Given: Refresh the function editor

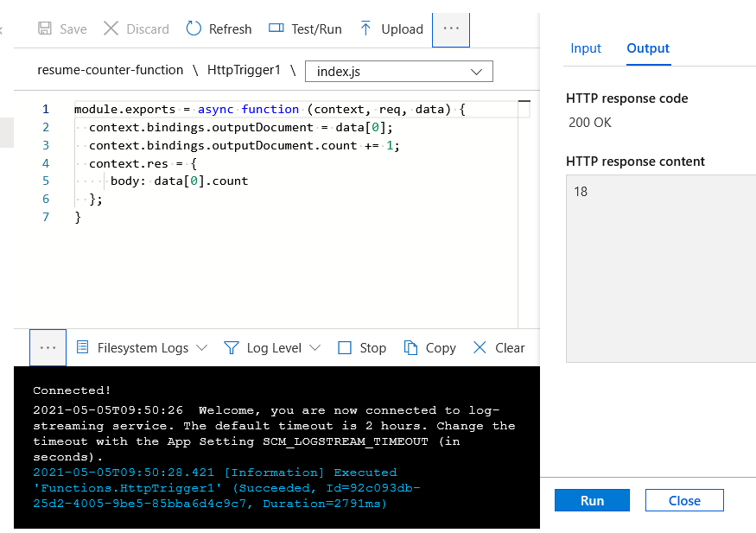Looking at the screenshot, I should coord(218,29).
